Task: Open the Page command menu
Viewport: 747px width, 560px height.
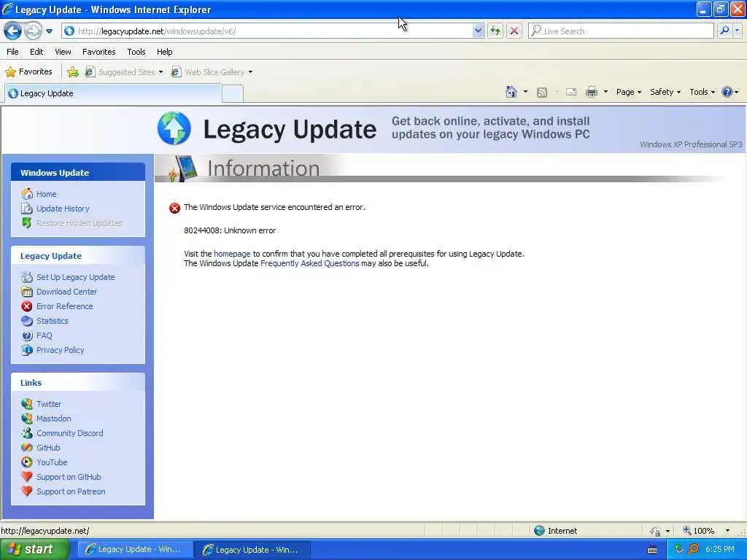Action: point(628,92)
